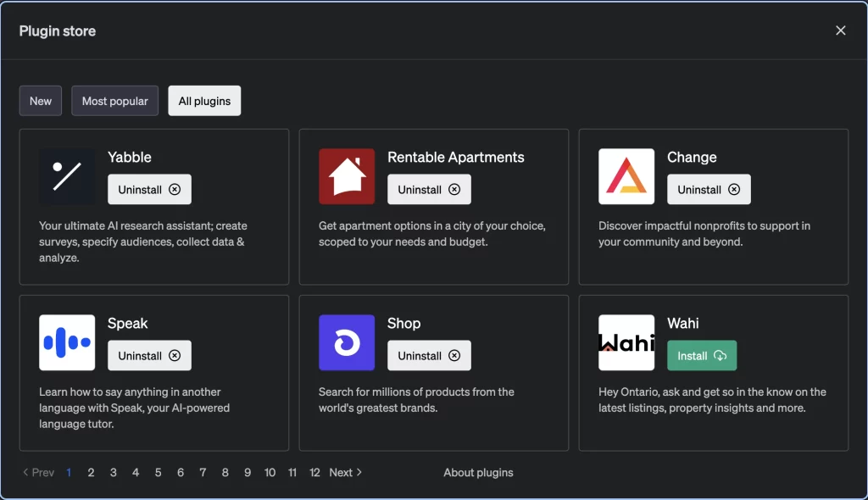Select the All plugins tab
Screen dimensions: 868x500
tap(204, 101)
